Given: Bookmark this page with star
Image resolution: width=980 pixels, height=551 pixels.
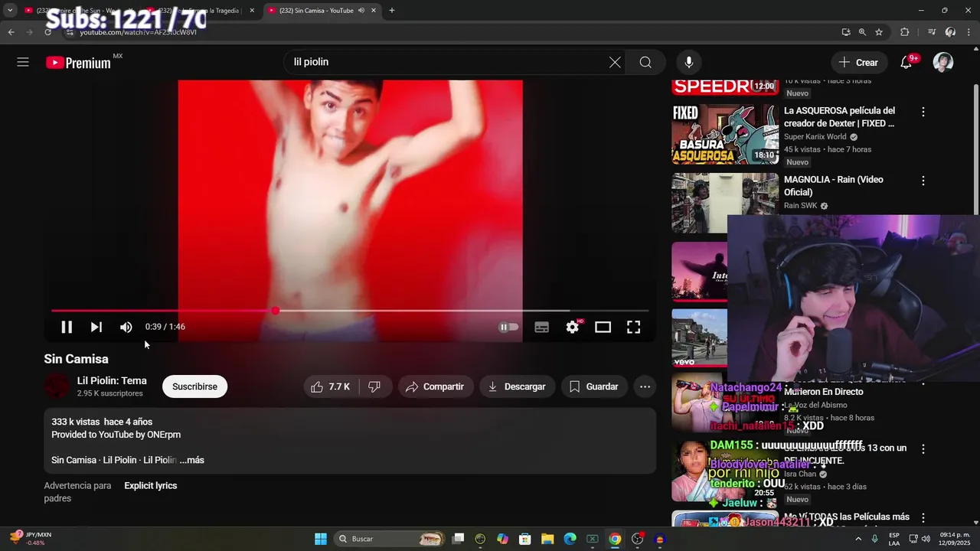Looking at the screenshot, I should point(879,32).
